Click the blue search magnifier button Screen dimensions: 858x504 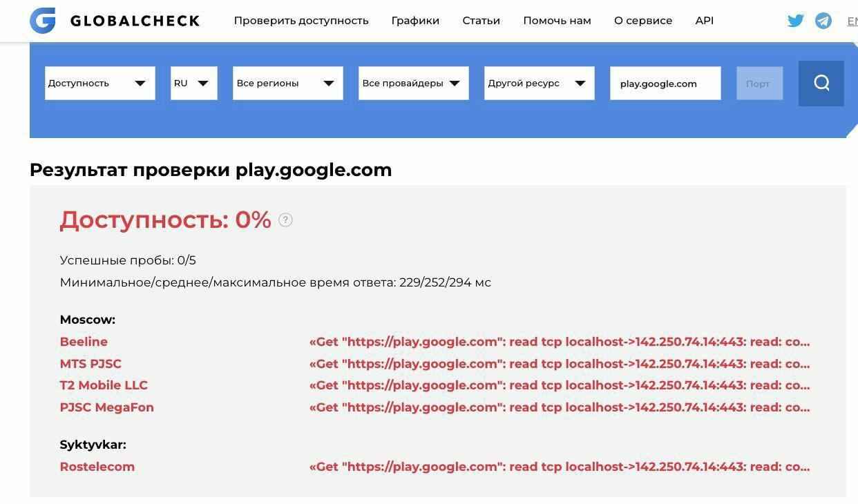point(821,83)
